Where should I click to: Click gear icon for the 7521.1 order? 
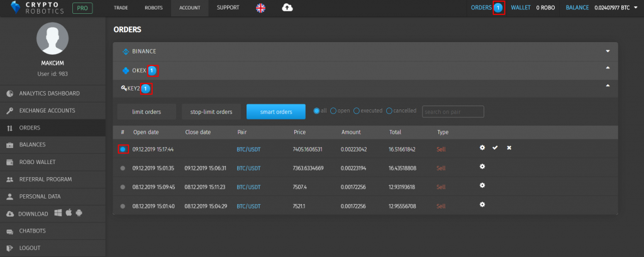point(482,204)
